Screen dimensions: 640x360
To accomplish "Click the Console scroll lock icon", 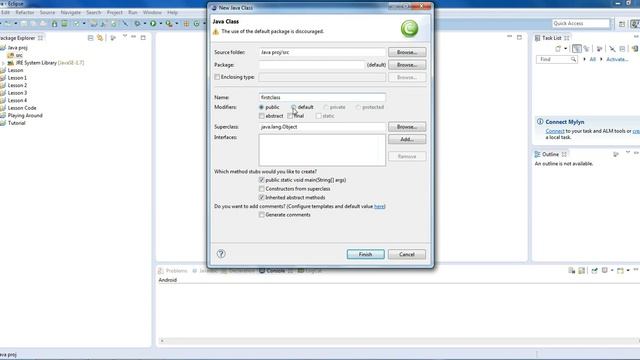I will (582, 271).
